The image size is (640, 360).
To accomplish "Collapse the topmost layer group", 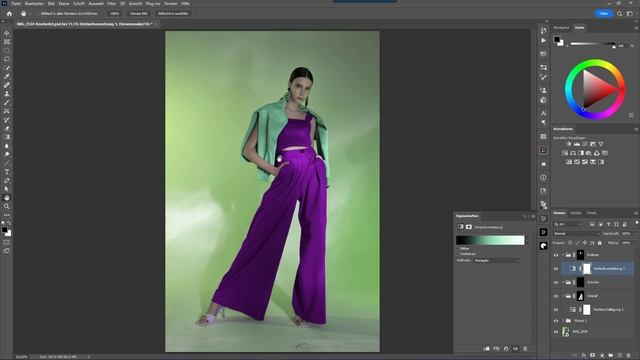I will (563, 255).
